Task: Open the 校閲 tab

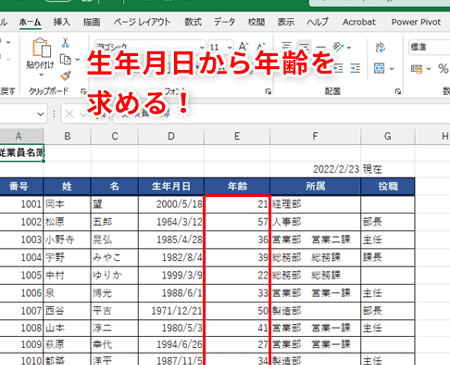Action: tap(256, 22)
